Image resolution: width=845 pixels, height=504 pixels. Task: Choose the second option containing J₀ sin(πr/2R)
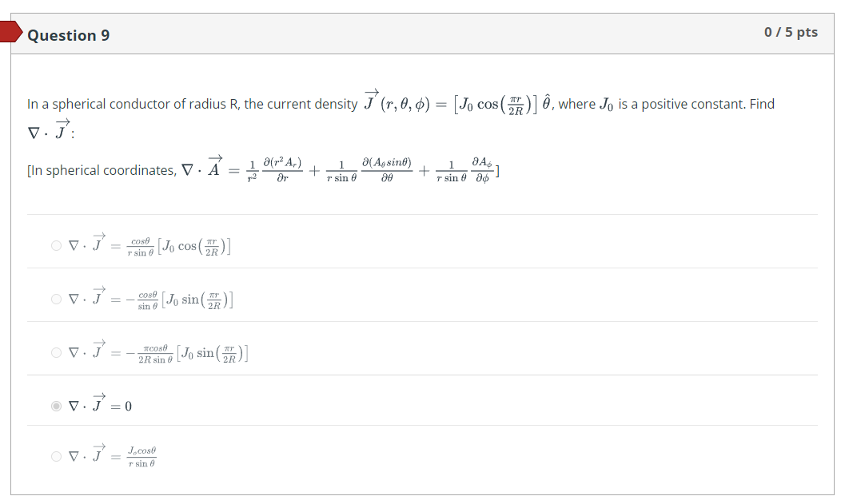(x=56, y=299)
